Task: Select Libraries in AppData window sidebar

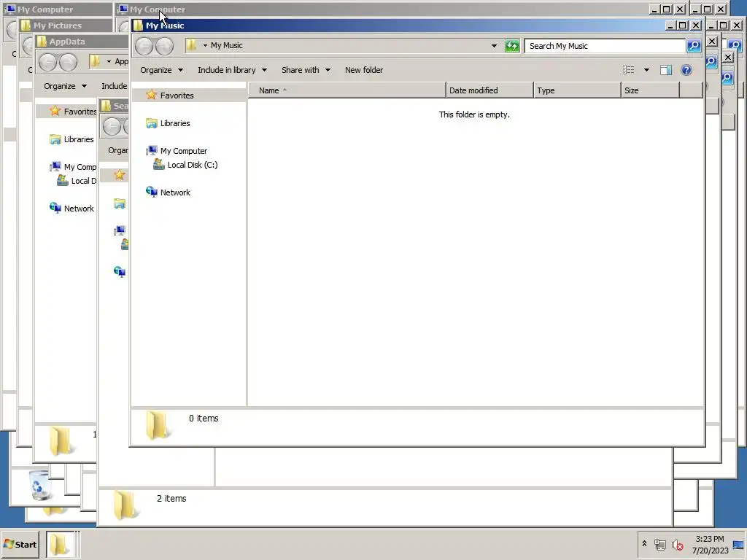Action: point(71,139)
